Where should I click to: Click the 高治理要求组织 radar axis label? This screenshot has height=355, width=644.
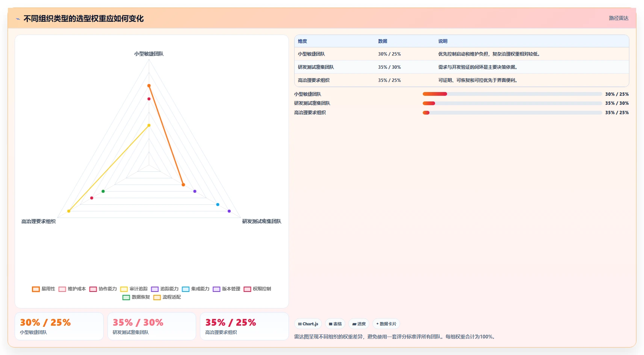38,221
